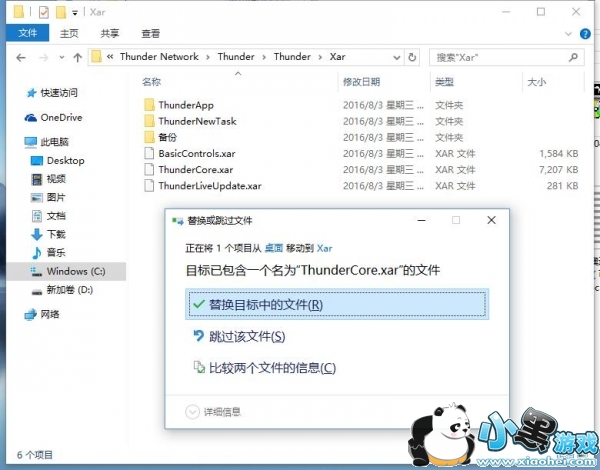The height and width of the screenshot is (470, 600).
Task: Sort by 类型 column header
Action: tap(444, 82)
